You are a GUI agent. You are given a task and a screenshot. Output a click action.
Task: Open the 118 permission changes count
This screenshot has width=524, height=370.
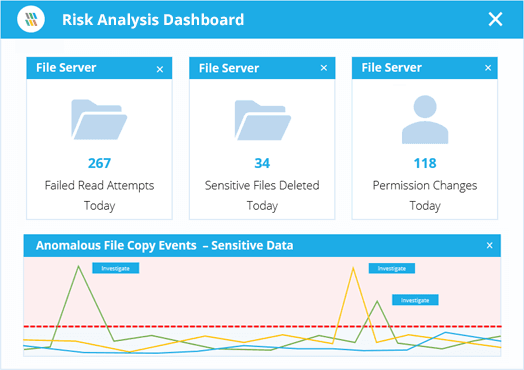click(425, 163)
